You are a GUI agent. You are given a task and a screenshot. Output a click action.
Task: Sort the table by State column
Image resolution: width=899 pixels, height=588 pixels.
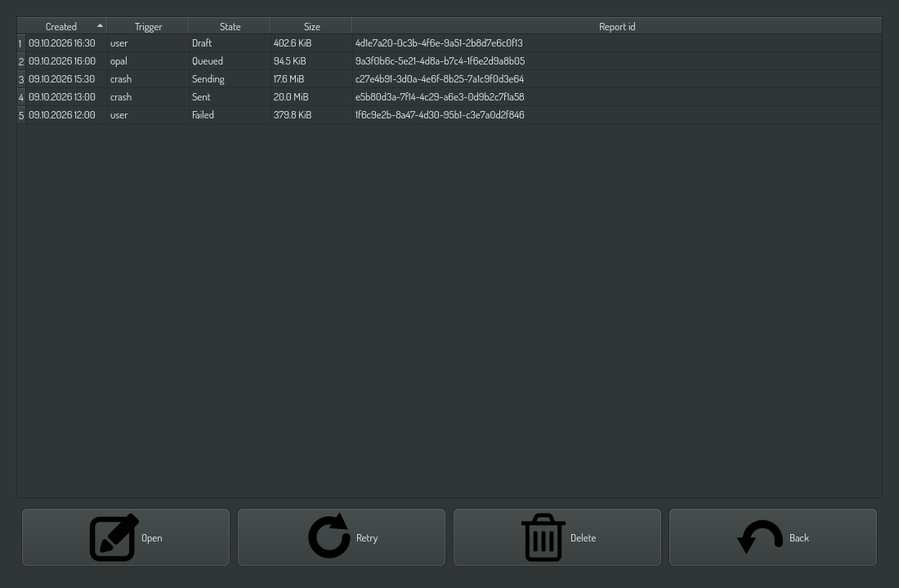(230, 26)
